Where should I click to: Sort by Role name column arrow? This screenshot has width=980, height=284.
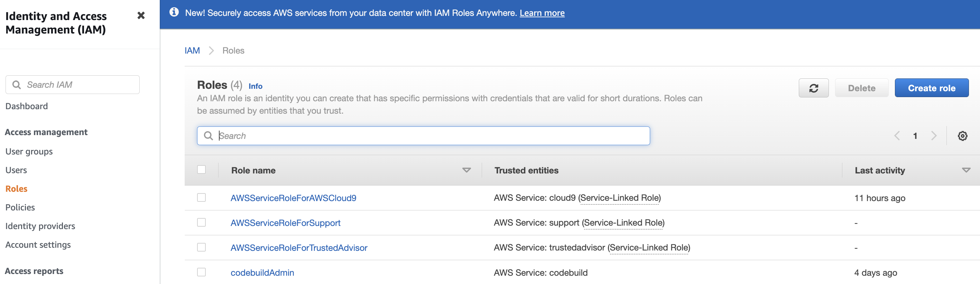point(466,170)
